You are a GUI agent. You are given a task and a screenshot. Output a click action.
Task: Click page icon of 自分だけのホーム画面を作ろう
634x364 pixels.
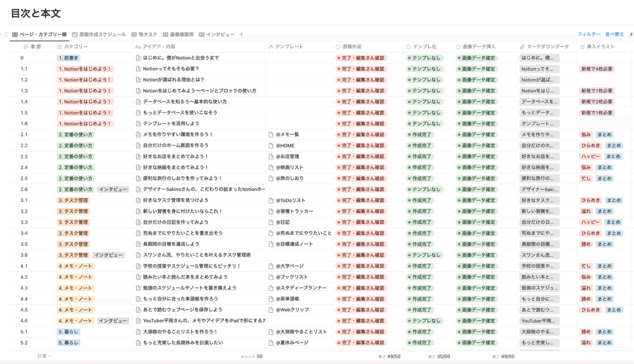(x=138, y=145)
